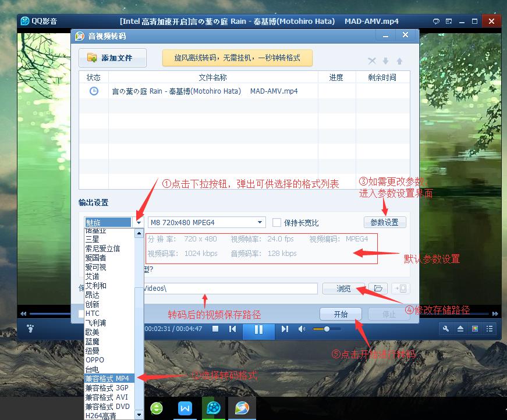Viewport: 507px width, 420px height.
Task: Open the device brand dropdown arrow
Action: point(138,222)
